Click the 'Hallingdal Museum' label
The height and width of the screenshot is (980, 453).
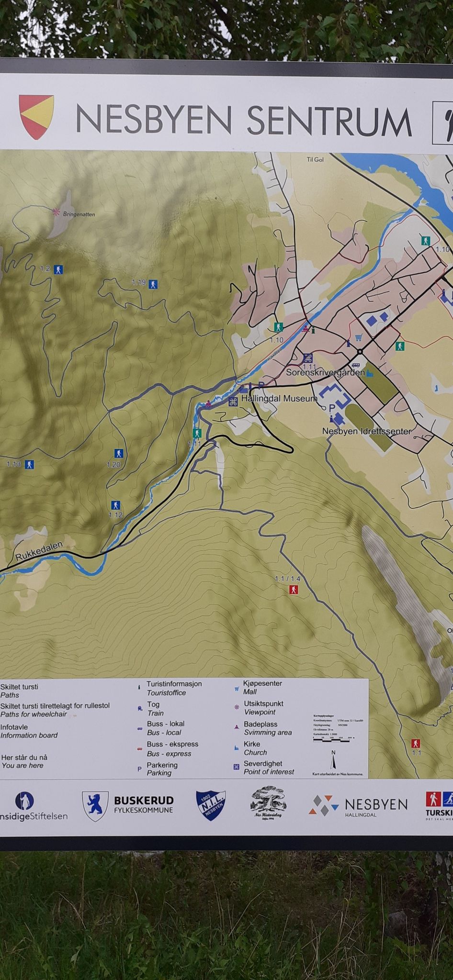(x=279, y=398)
